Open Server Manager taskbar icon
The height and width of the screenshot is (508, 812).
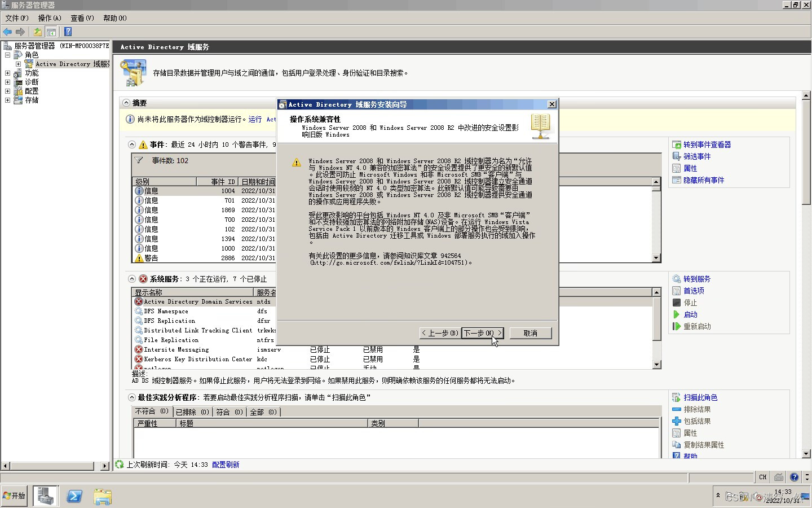tap(46, 496)
